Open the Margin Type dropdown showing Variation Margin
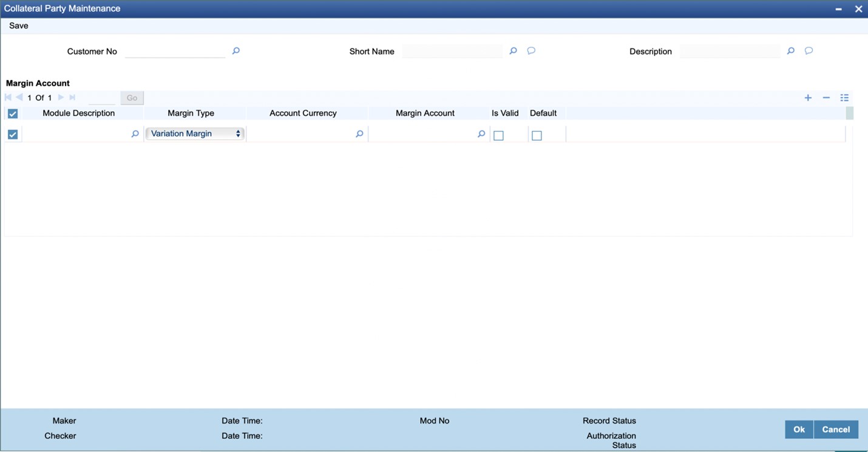The height and width of the screenshot is (452, 868). [195, 133]
